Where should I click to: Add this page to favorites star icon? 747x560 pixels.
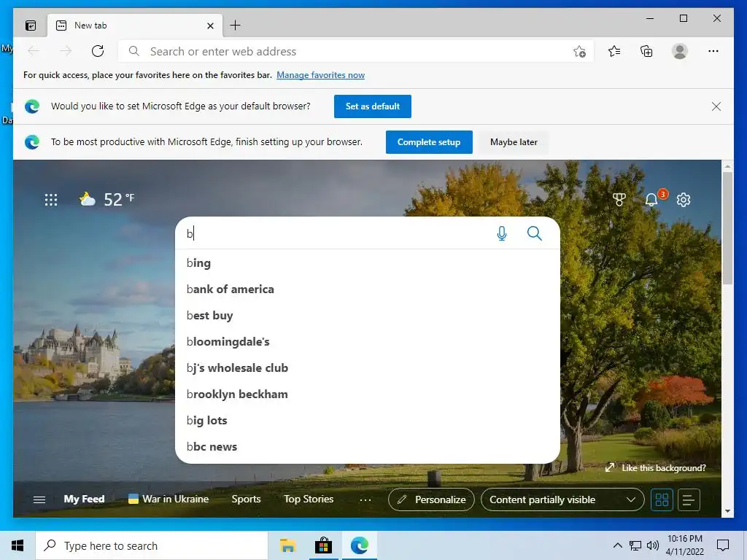tap(579, 52)
